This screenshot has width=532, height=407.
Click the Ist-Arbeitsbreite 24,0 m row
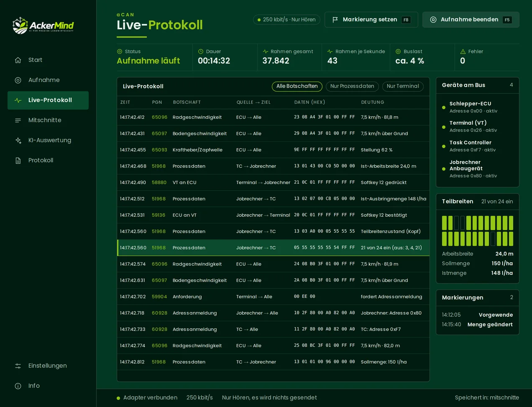tap(274, 166)
